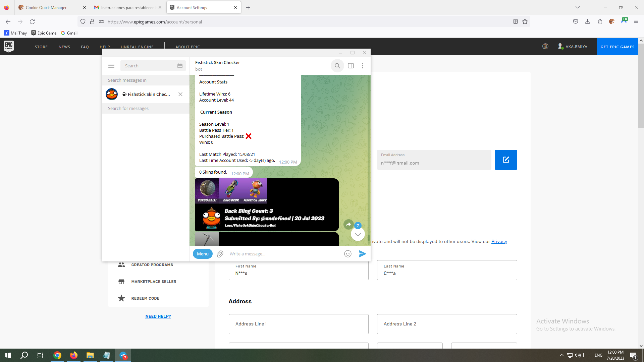Open NEWS in Epic navigation
This screenshot has height=362, width=644.
pos(64,47)
